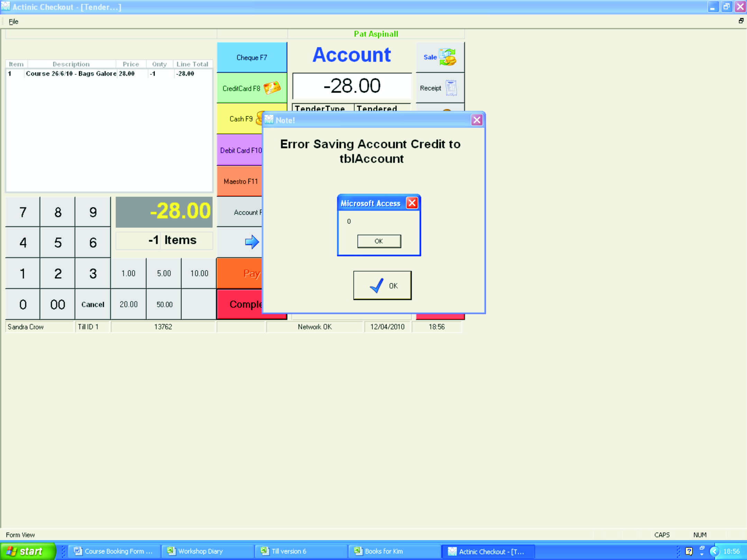Close the Note! dialog window
This screenshot has height=560, width=747.
[476, 120]
